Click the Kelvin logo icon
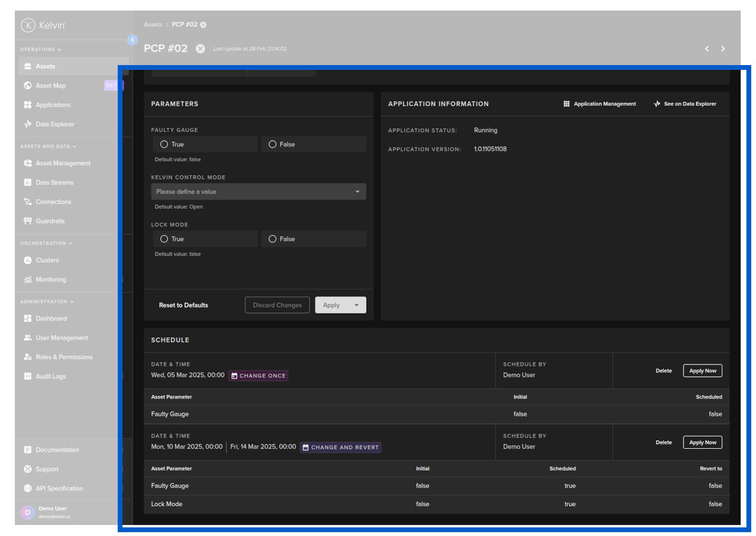 28,25
